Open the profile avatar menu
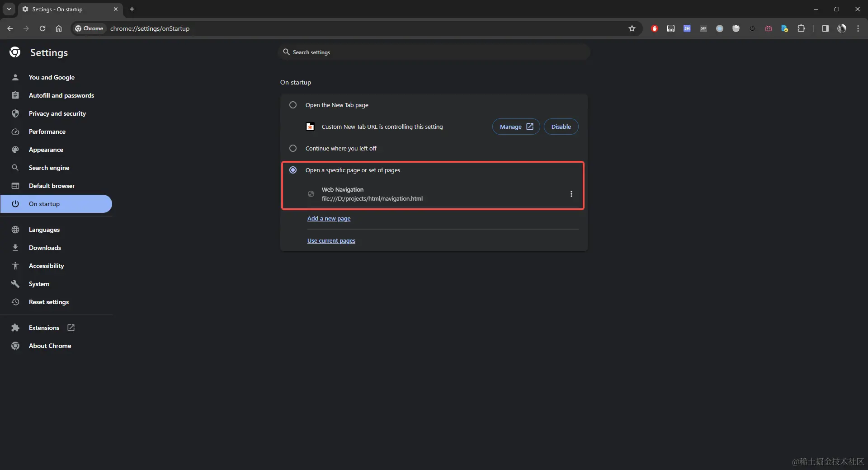Screen dimensions: 868x470 pos(842,28)
